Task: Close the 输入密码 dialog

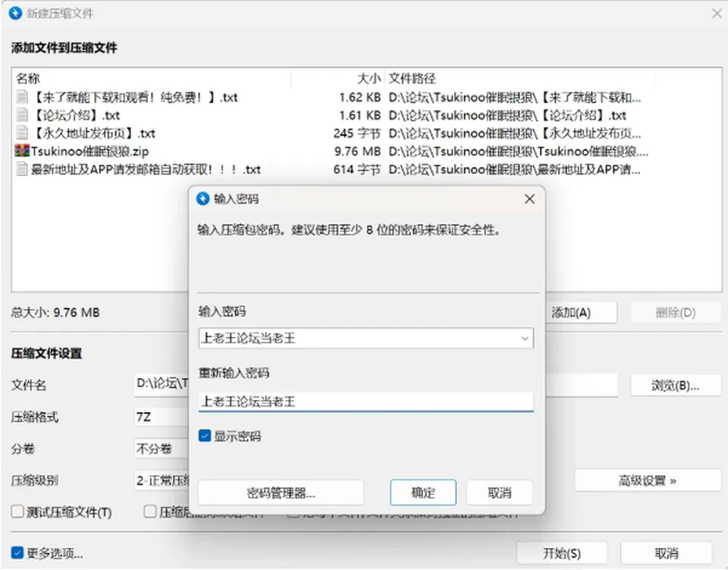Action: coord(529,199)
